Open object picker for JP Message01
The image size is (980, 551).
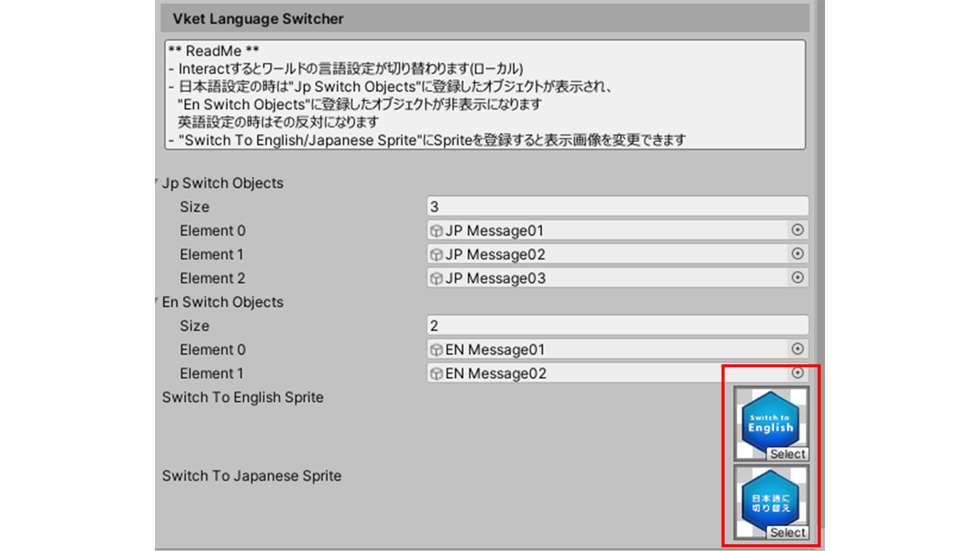[x=797, y=230]
